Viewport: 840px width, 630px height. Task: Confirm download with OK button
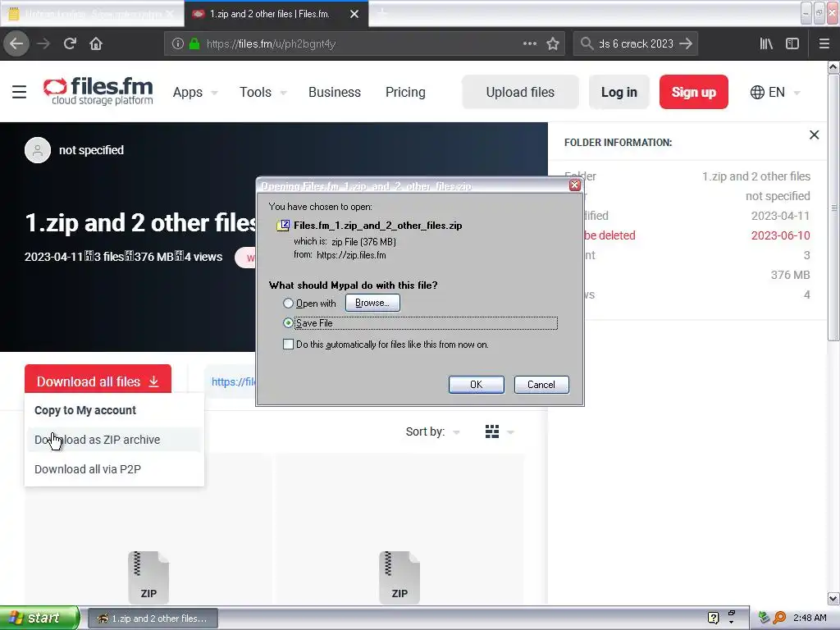coord(477,385)
